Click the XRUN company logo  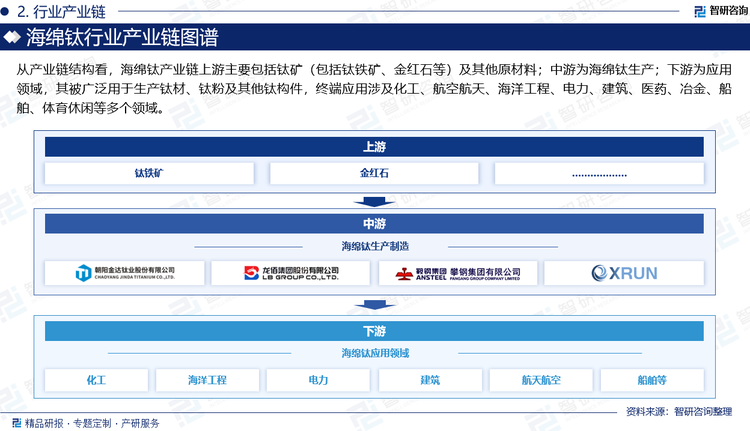[x=624, y=273]
